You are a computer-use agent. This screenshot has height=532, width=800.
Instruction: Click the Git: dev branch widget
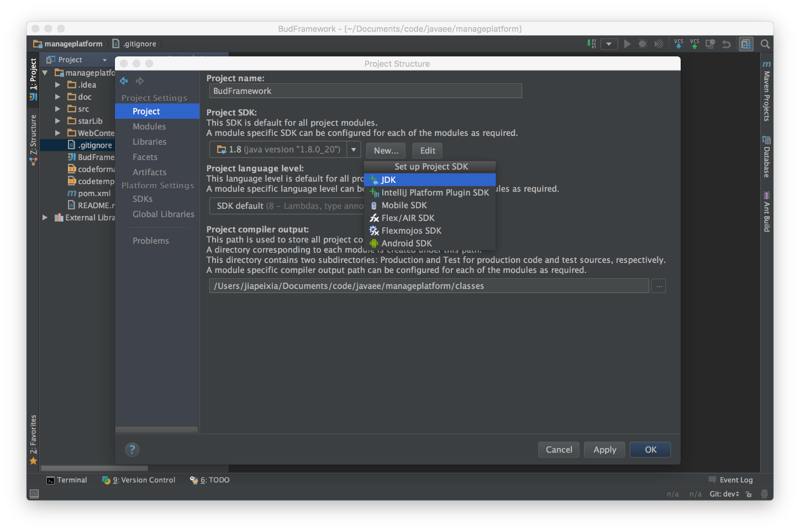(724, 494)
